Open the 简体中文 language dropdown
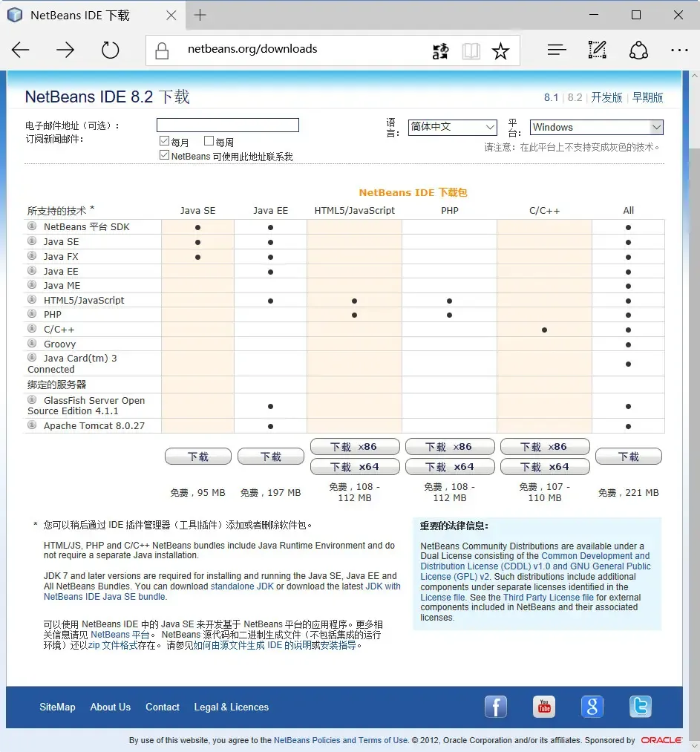The image size is (700, 752). [x=452, y=127]
